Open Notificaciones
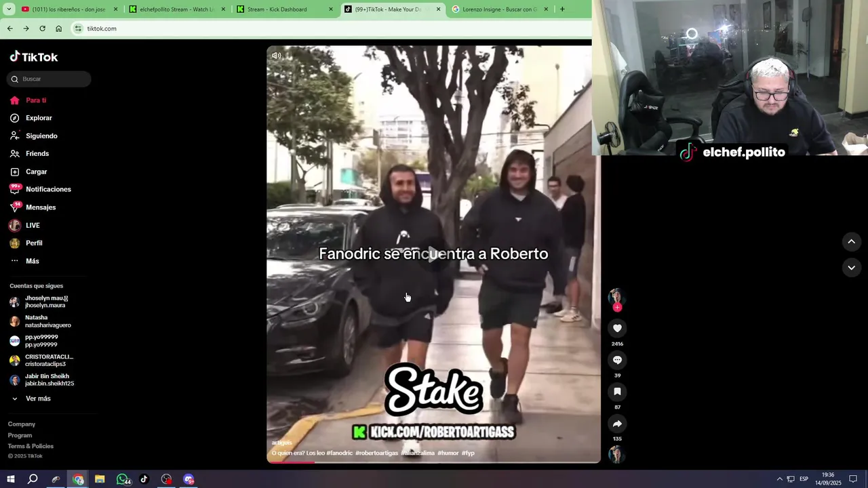Viewport: 868px width, 488px height. (41, 189)
